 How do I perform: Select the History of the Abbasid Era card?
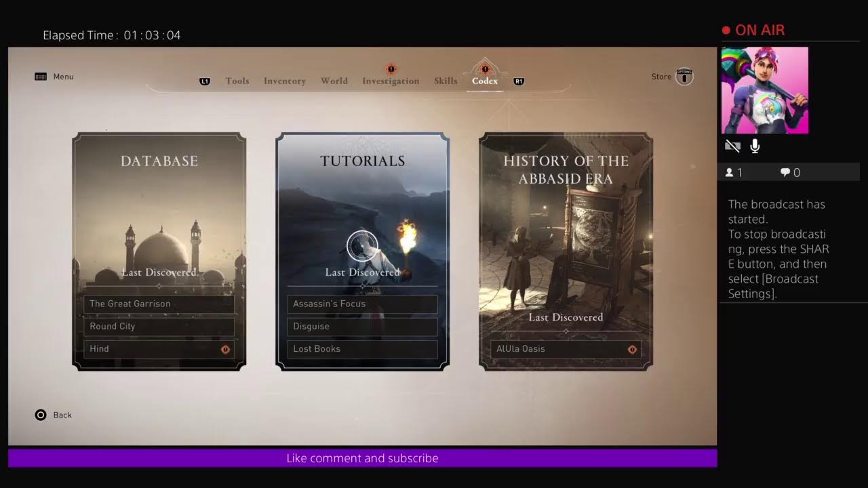[x=566, y=251]
